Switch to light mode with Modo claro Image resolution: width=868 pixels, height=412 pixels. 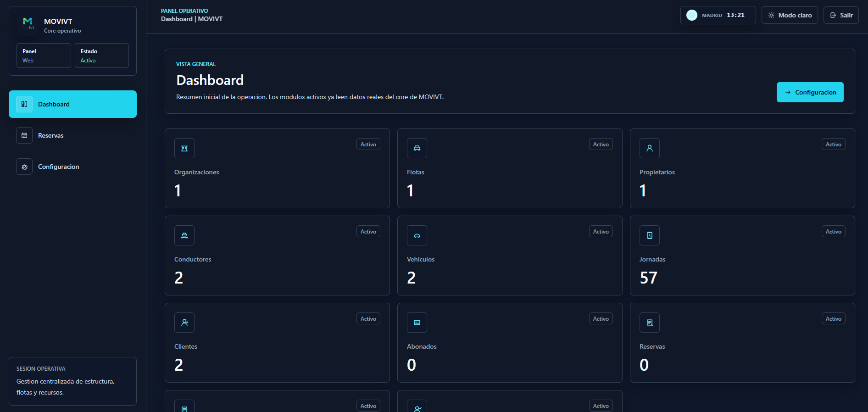(790, 15)
